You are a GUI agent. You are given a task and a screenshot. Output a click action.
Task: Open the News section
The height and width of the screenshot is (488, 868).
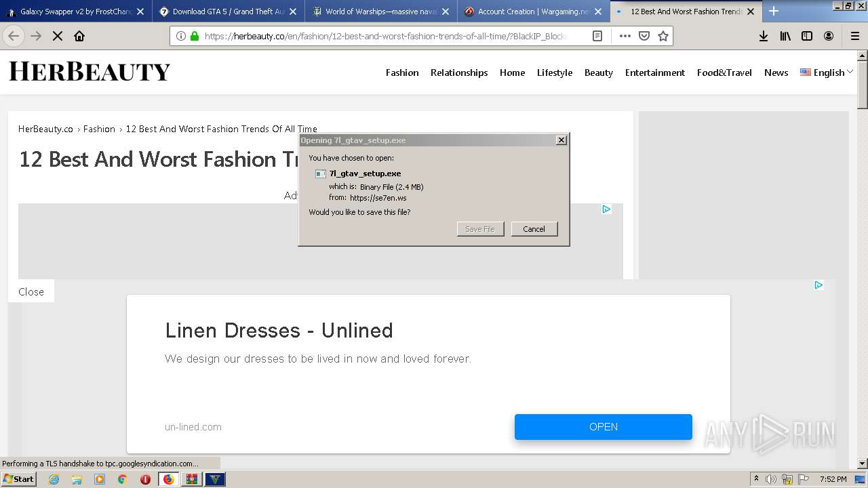pyautogui.click(x=776, y=73)
